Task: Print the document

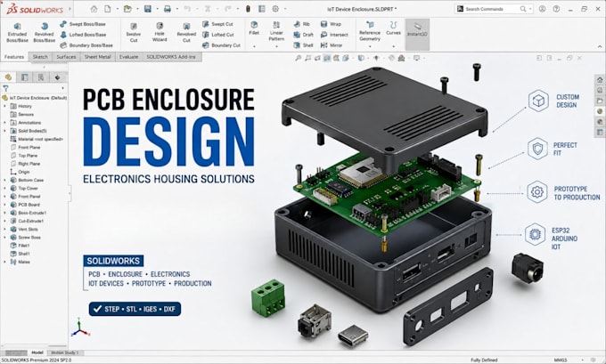Action: point(168,9)
